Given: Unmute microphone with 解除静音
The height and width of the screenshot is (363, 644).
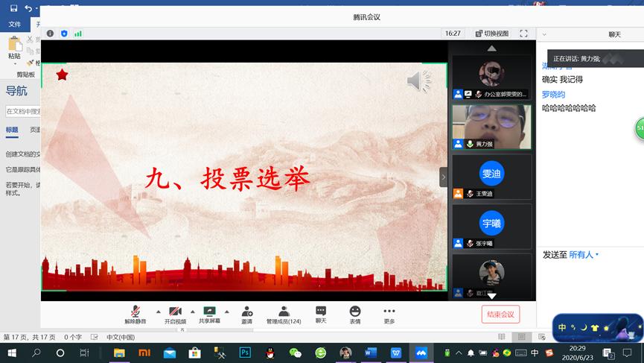Looking at the screenshot, I should (135, 314).
